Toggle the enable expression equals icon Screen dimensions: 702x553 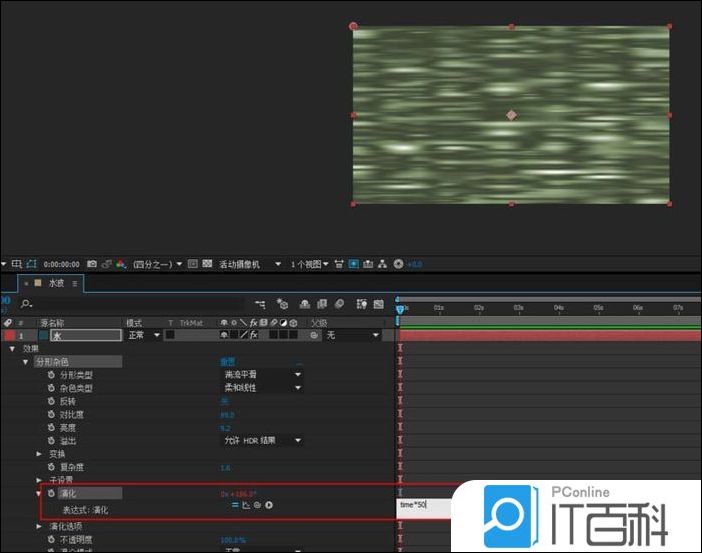[x=235, y=505]
